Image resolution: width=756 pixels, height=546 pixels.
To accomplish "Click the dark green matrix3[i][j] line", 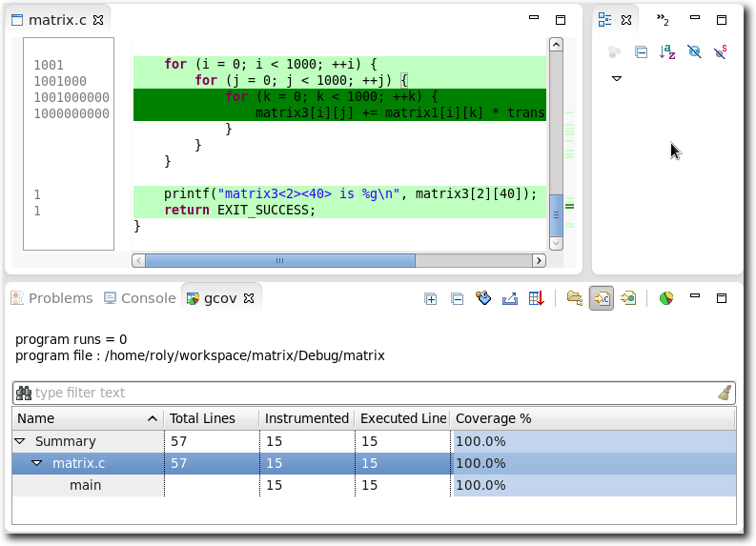I will (340, 112).
